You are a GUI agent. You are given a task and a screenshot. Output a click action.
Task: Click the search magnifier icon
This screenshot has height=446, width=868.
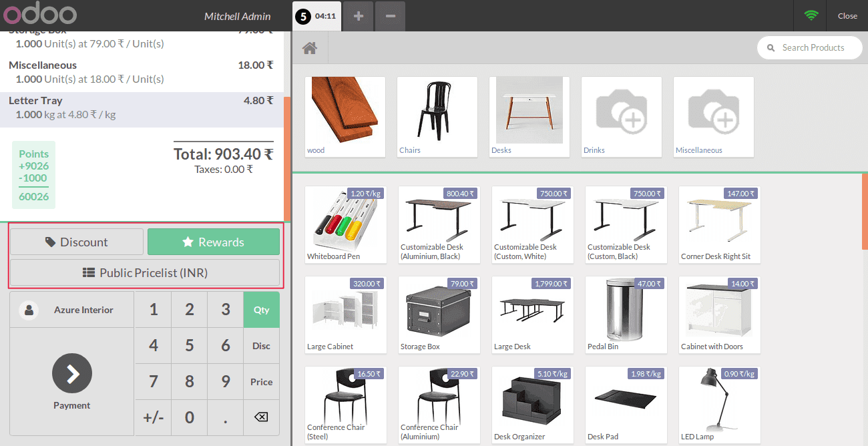coord(771,48)
